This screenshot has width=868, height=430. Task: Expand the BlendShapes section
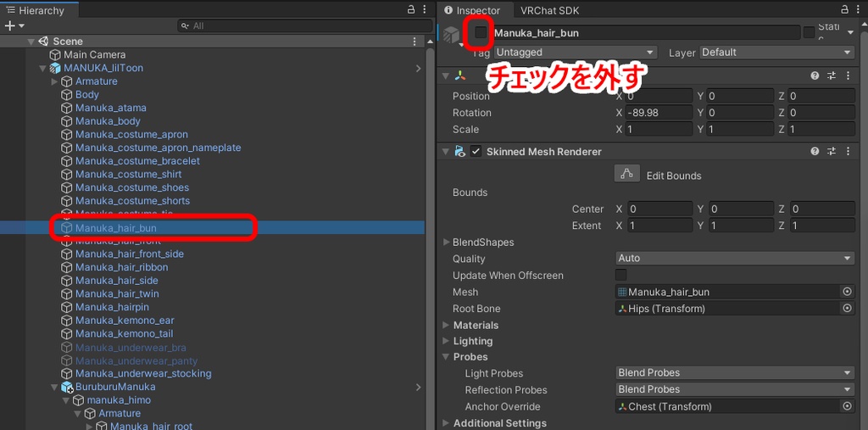pos(447,243)
